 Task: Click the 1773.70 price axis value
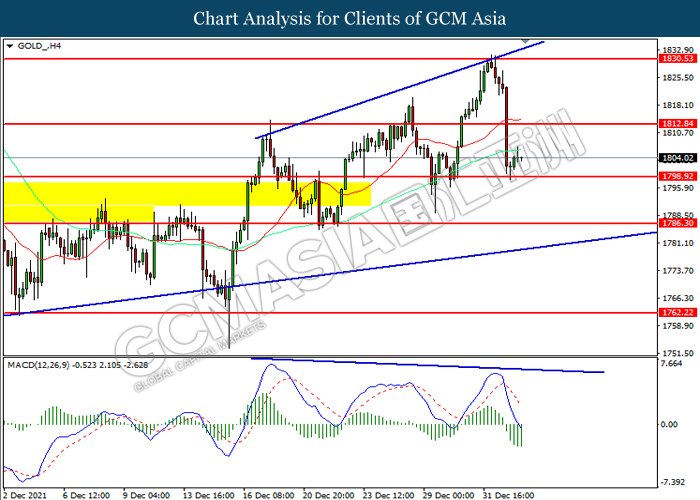(678, 271)
